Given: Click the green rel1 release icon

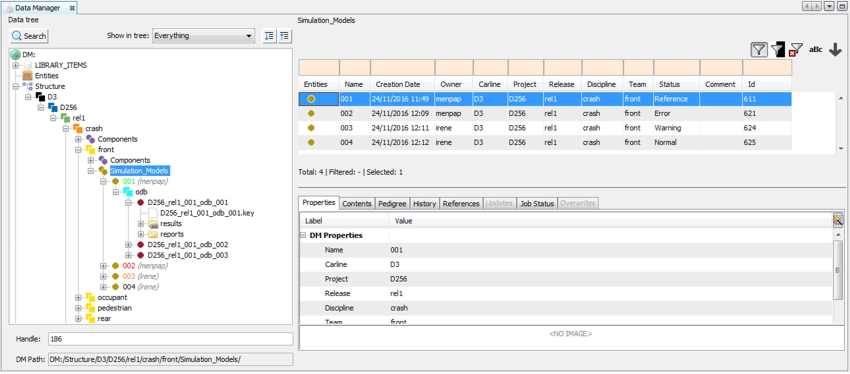Looking at the screenshot, I should click(65, 118).
